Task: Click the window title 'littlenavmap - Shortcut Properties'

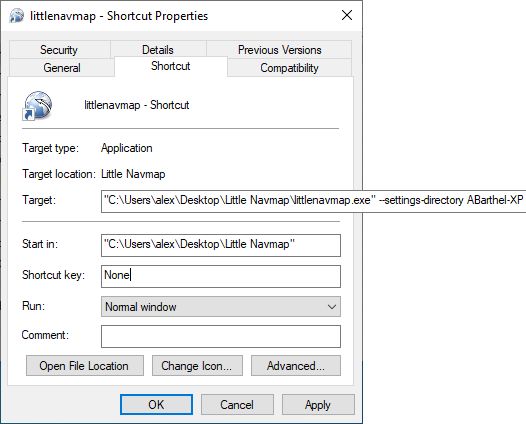Action: pos(119,16)
